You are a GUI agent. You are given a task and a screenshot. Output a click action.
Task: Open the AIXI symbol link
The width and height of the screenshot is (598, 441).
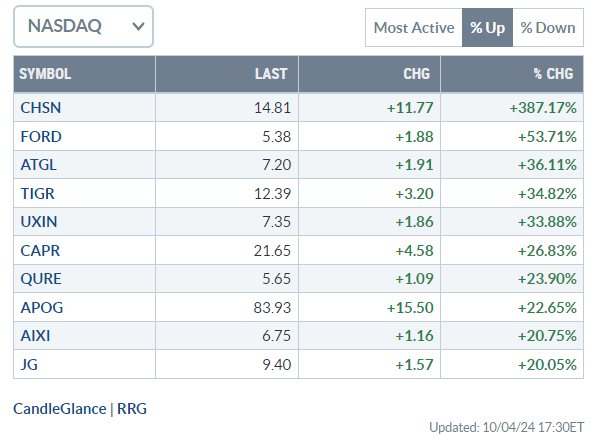pos(35,336)
